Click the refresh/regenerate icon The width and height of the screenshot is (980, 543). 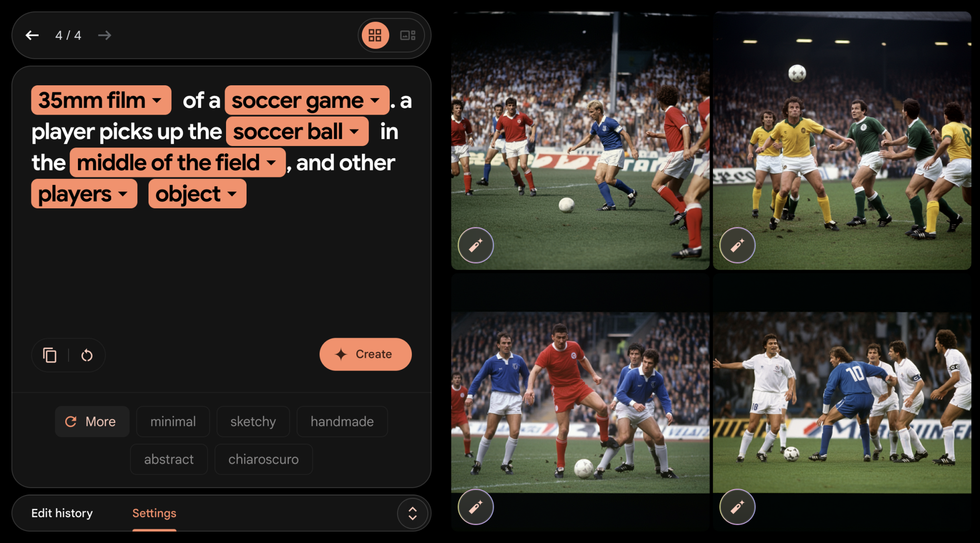coord(87,354)
